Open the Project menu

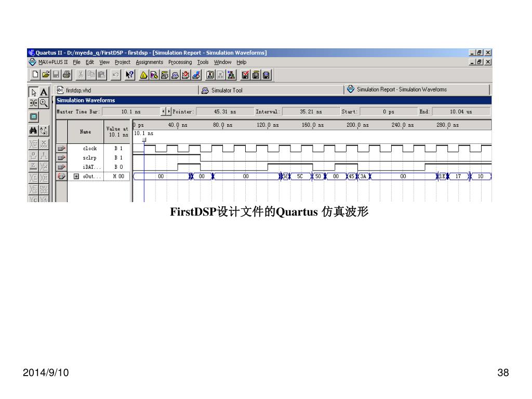tap(123, 62)
